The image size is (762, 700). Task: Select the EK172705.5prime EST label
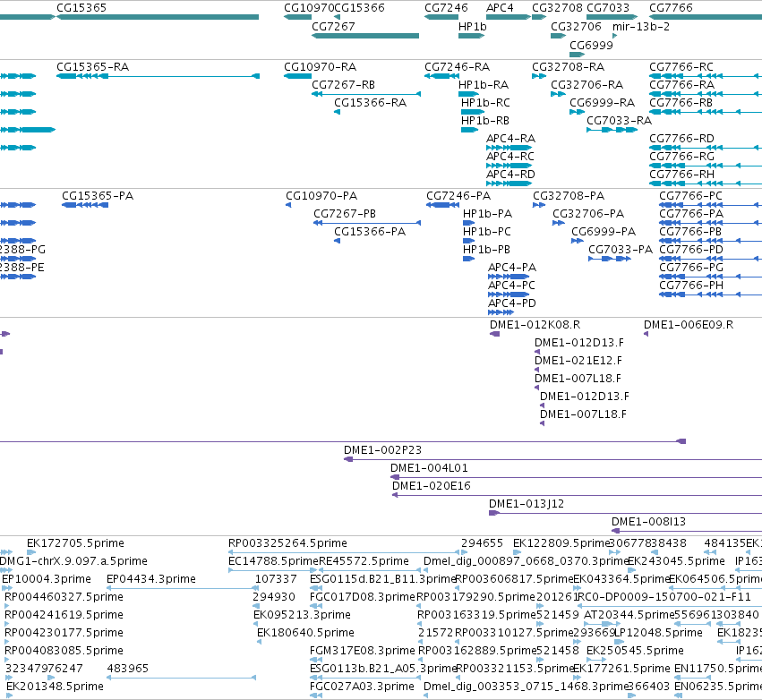[x=75, y=543]
